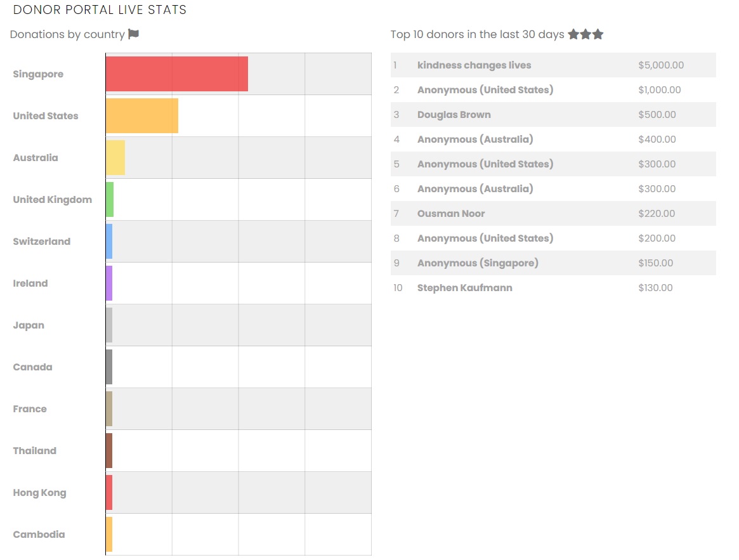Image resolution: width=739 pixels, height=560 pixels.
Task: Select the Japan chart label
Action: (29, 326)
